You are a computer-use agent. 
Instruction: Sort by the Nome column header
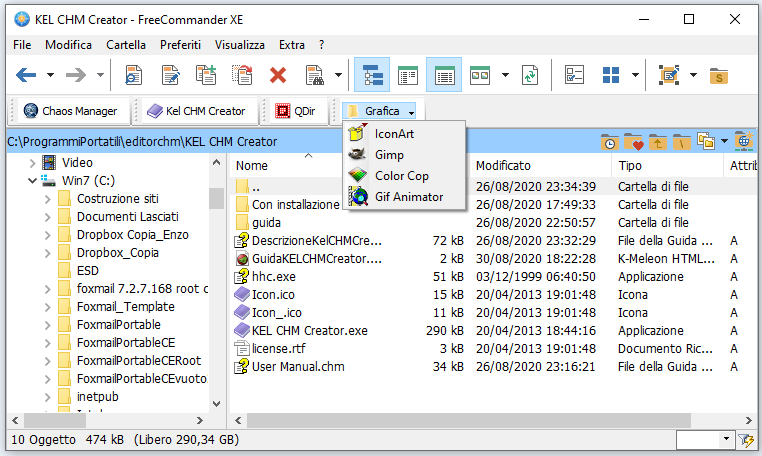(x=252, y=166)
